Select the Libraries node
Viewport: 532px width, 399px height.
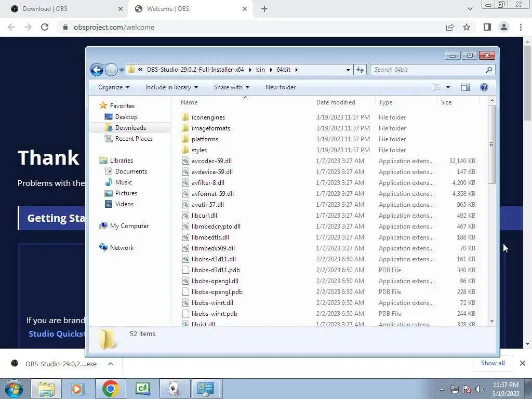[121, 160]
